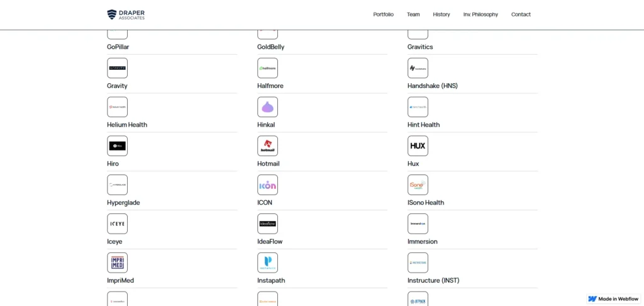Viewport: 644px width, 306px height.
Task: Go to the Team page
Action: tap(413, 14)
